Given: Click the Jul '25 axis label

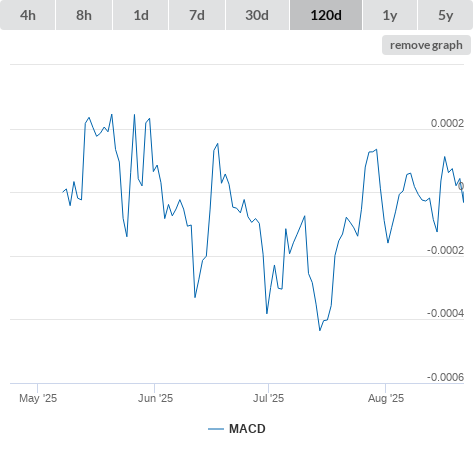Looking at the screenshot, I should (268, 398).
